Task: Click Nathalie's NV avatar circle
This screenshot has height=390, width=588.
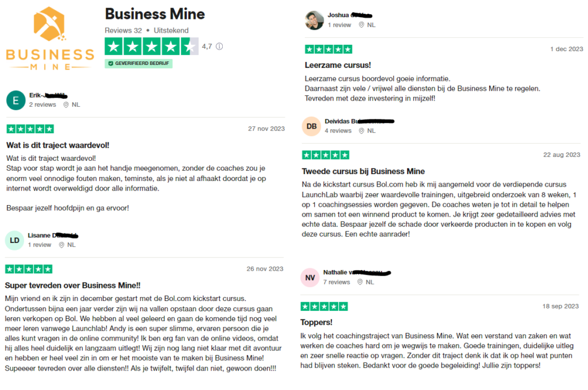Action: click(x=310, y=277)
